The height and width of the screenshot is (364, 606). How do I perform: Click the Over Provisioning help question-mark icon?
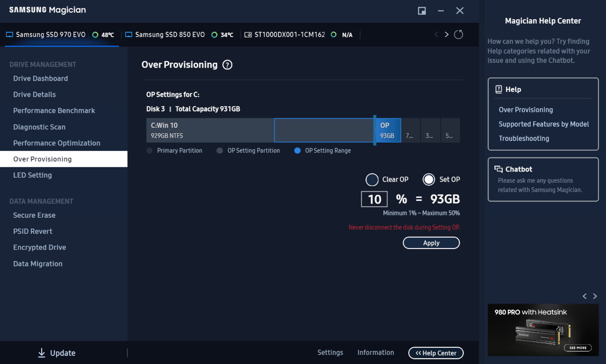227,65
